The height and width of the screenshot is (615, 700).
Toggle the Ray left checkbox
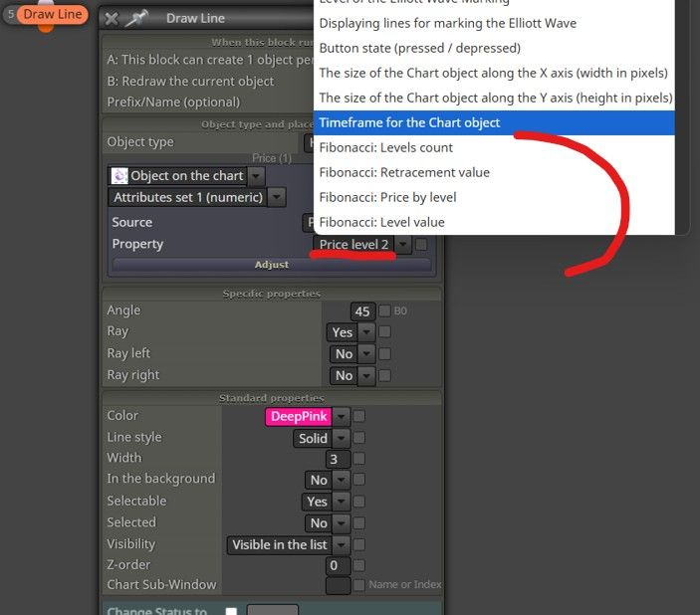tap(384, 353)
